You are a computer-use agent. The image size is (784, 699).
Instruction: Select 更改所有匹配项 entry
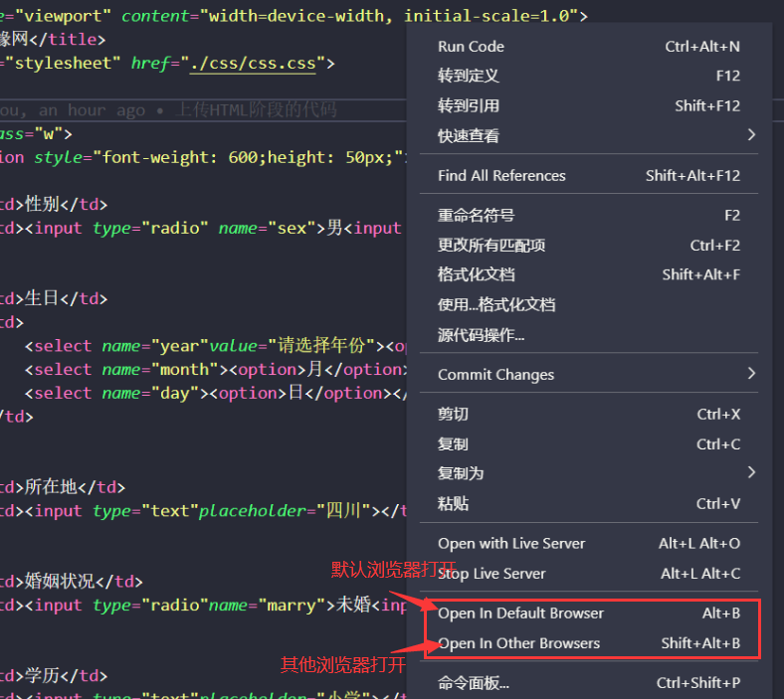tap(589, 246)
